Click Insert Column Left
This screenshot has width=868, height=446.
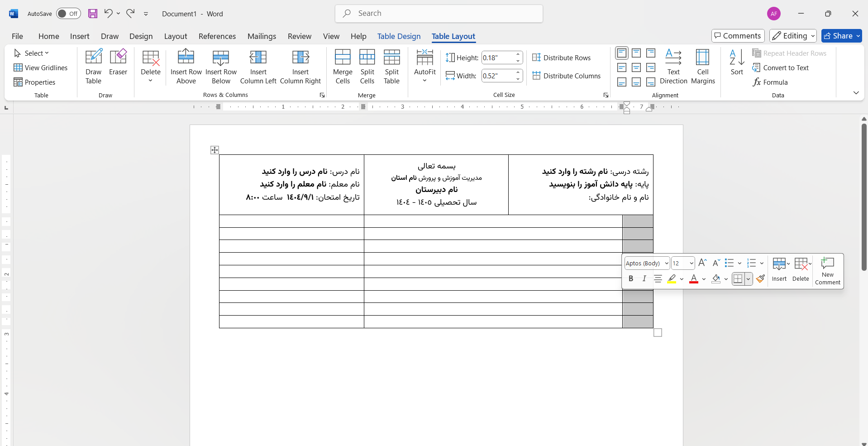coord(258,67)
